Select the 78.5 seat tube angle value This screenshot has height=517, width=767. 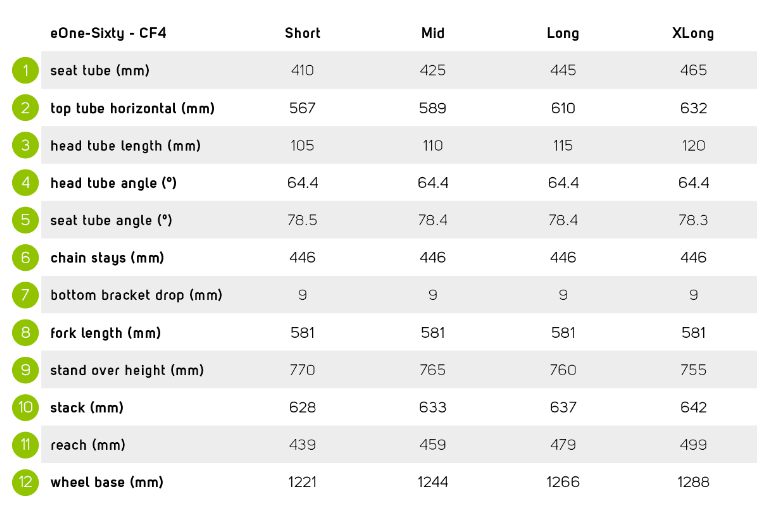[302, 220]
